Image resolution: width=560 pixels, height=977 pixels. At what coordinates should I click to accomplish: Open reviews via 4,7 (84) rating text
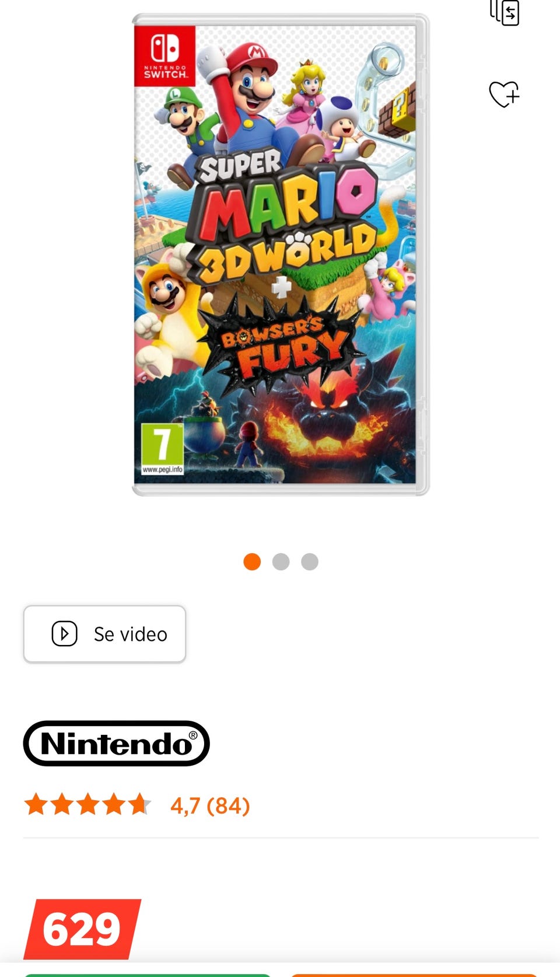210,805
